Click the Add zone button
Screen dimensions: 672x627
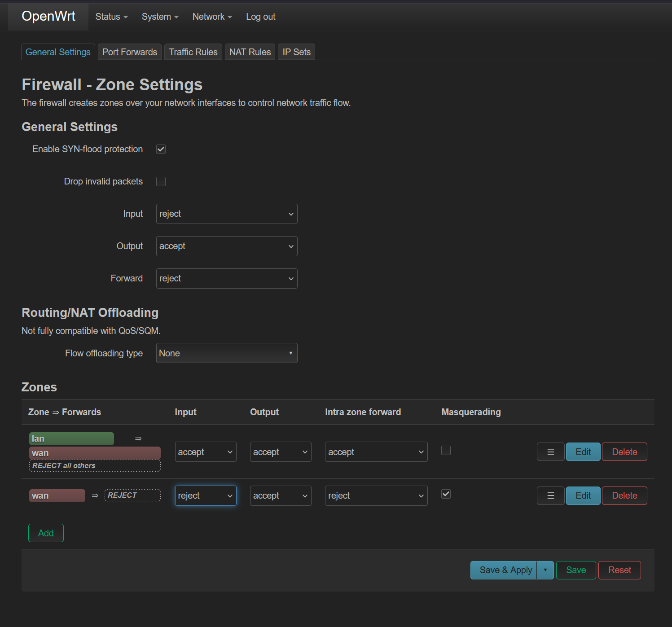(x=46, y=533)
